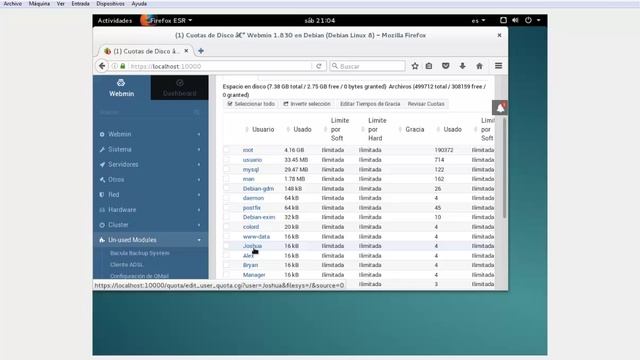Tick the checkbox for mysql row

tap(227, 169)
